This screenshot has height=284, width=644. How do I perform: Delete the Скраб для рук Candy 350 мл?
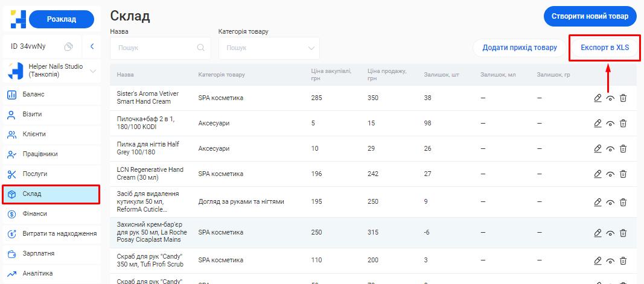click(623, 260)
